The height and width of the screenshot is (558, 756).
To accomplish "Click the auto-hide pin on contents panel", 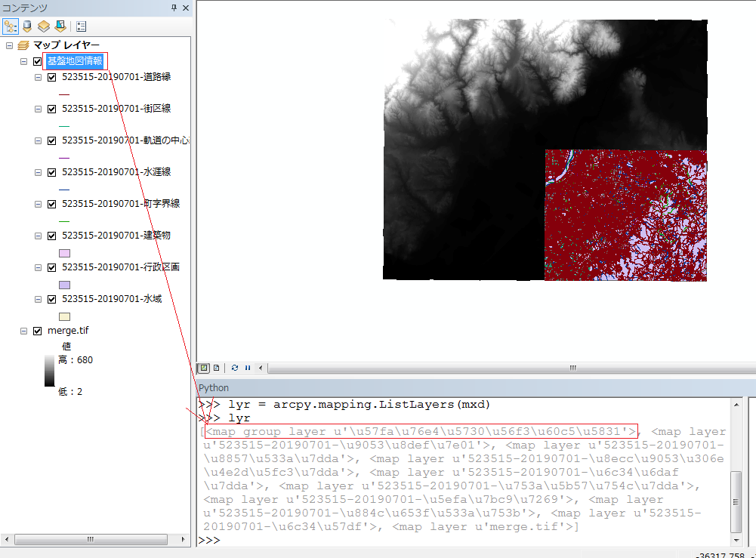I will click(x=174, y=8).
